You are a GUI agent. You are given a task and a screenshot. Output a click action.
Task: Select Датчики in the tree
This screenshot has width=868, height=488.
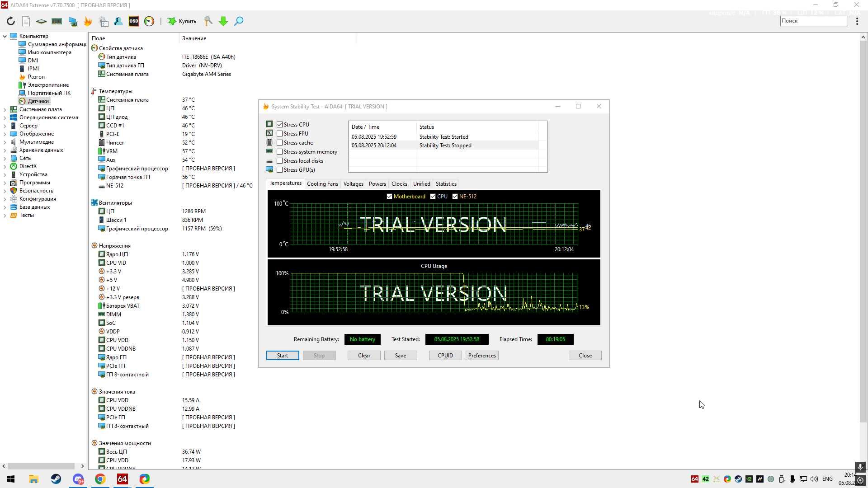(x=38, y=101)
